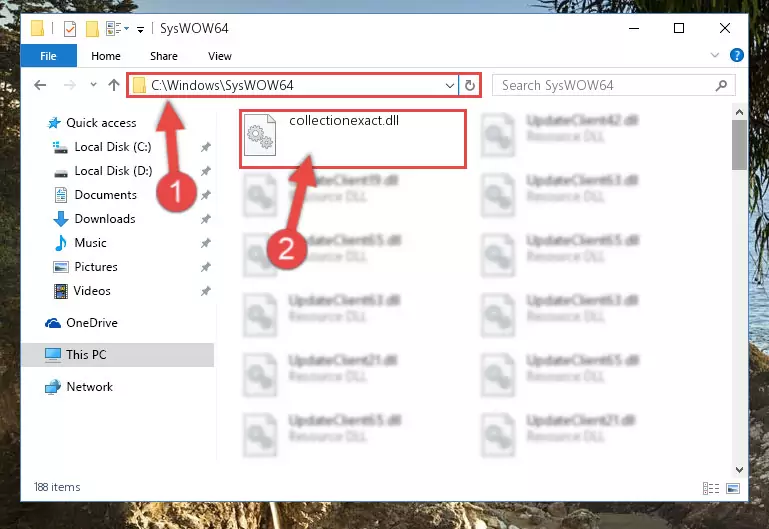Click the New Folder icon in title bar
769x529 pixels.
pyautogui.click(x=92, y=28)
